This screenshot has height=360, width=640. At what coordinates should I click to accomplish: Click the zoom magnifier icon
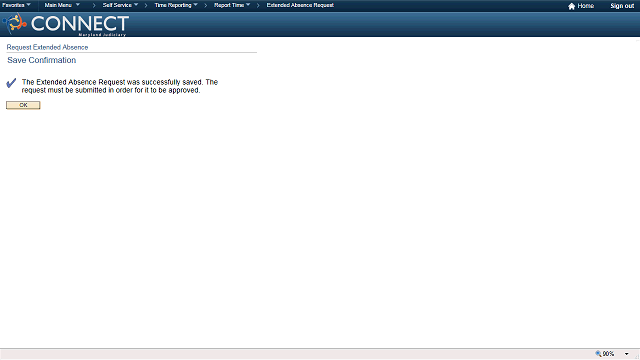(598, 354)
